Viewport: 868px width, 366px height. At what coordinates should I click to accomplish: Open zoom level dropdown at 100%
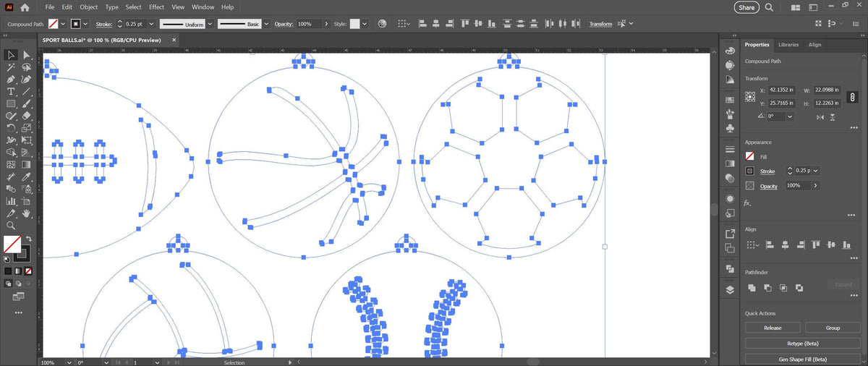69,362
